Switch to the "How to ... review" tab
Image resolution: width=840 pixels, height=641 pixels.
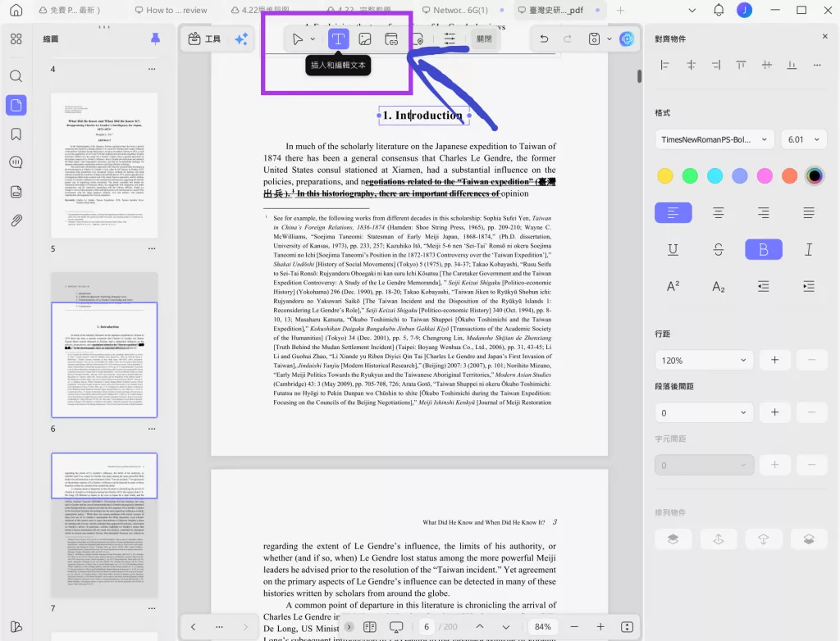[x=175, y=11]
